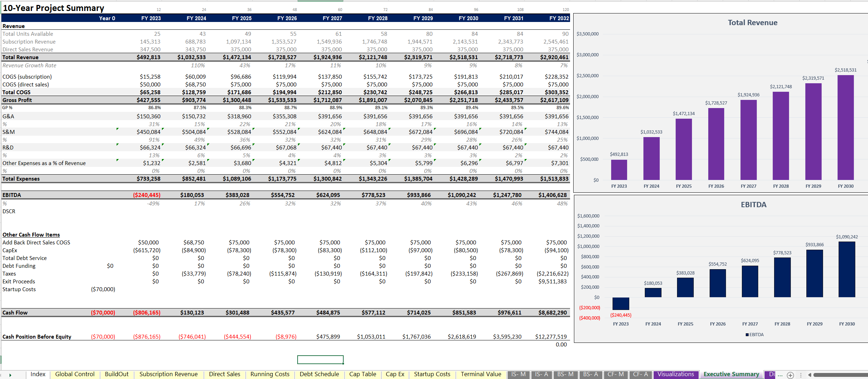
Task: Select the IS- M sheet tab
Action: 518,374
